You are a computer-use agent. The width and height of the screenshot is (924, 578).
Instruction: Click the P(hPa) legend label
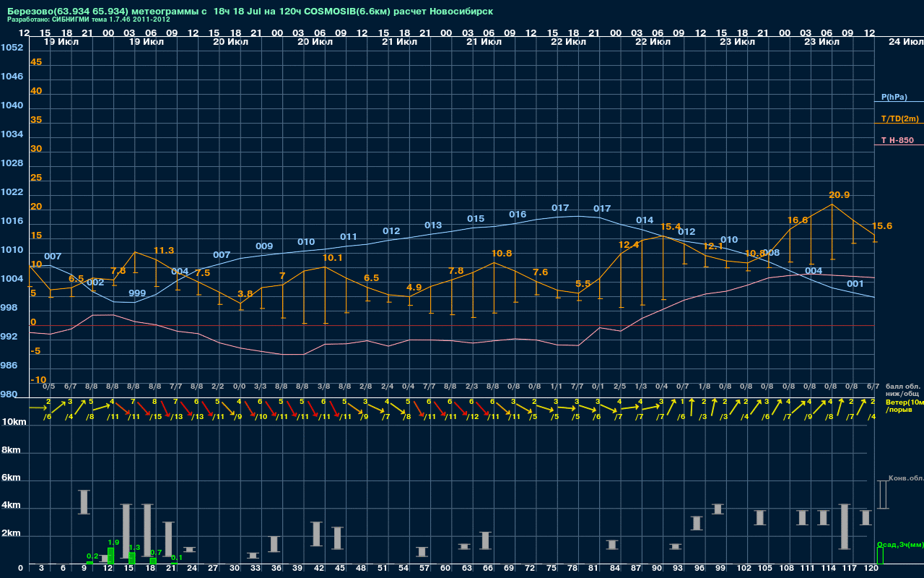(x=894, y=97)
